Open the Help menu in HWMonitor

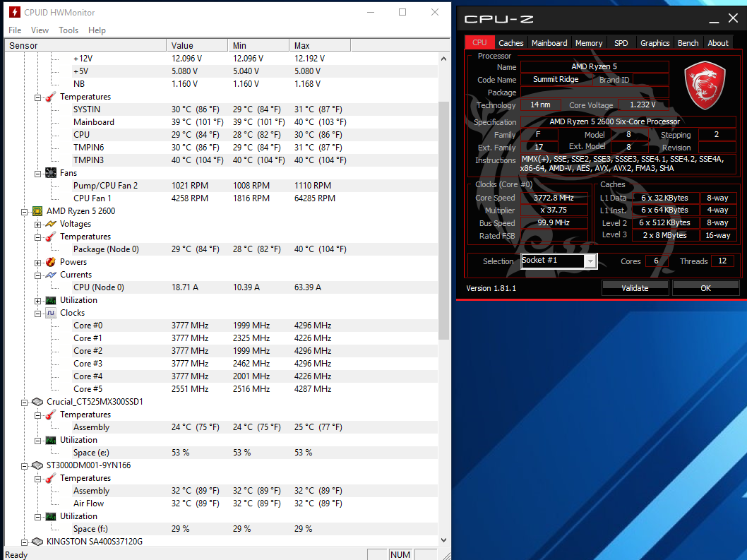point(97,30)
